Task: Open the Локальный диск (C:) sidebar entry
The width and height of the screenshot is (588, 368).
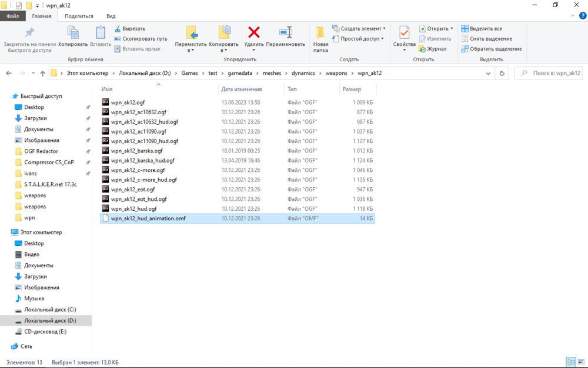Action: pyautogui.click(x=50, y=309)
